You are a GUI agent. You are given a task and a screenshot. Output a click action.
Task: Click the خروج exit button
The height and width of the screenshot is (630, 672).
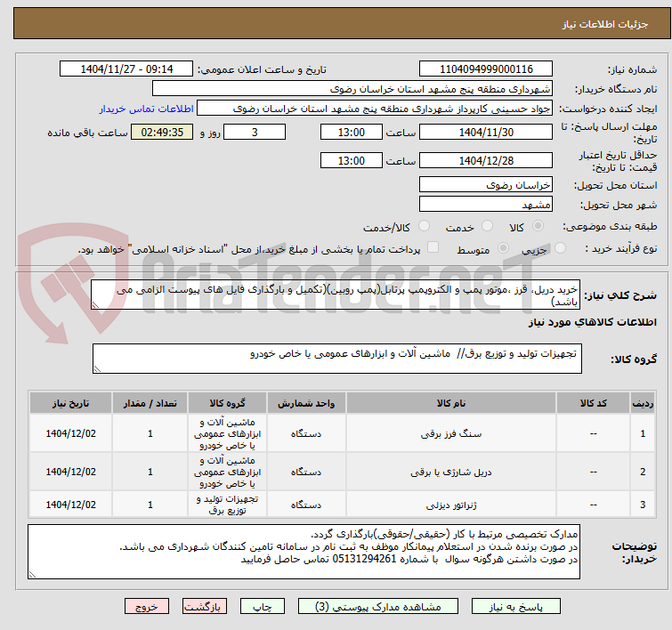coord(147,607)
